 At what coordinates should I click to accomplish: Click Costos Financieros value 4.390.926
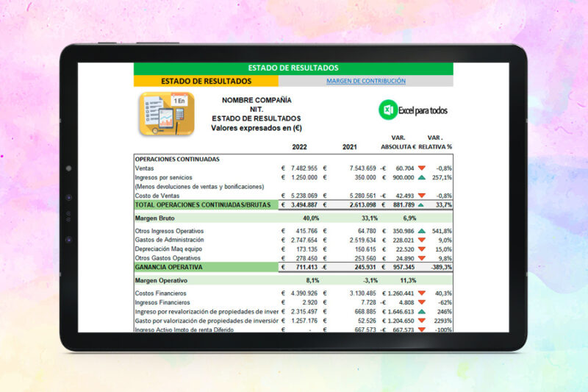click(x=304, y=293)
